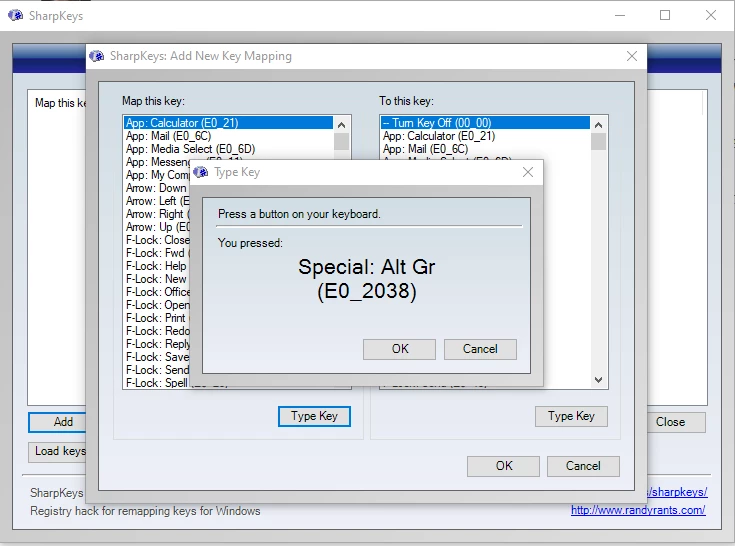Select F-Lock: Redo in left list
This screenshot has width=735, height=546.
click(x=157, y=331)
